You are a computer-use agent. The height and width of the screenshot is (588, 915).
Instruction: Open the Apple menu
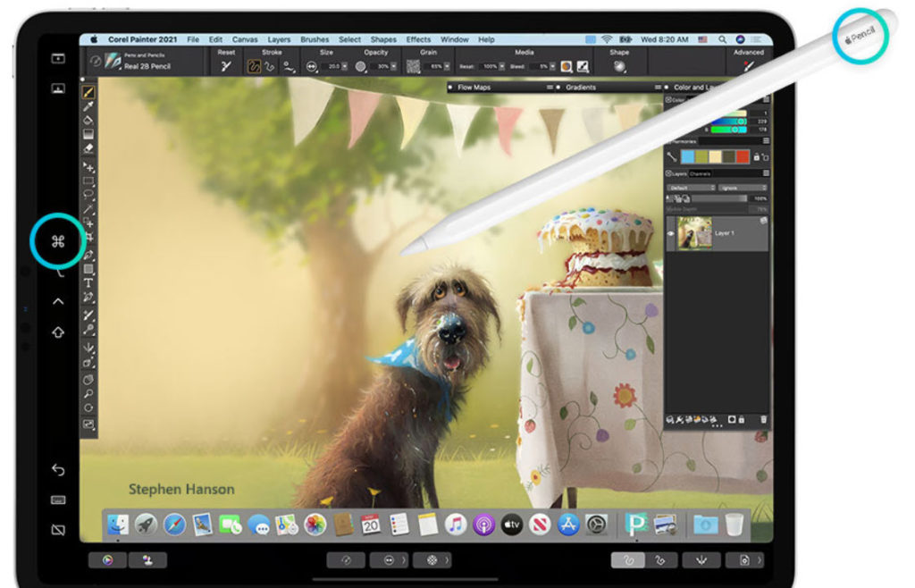pos(93,39)
